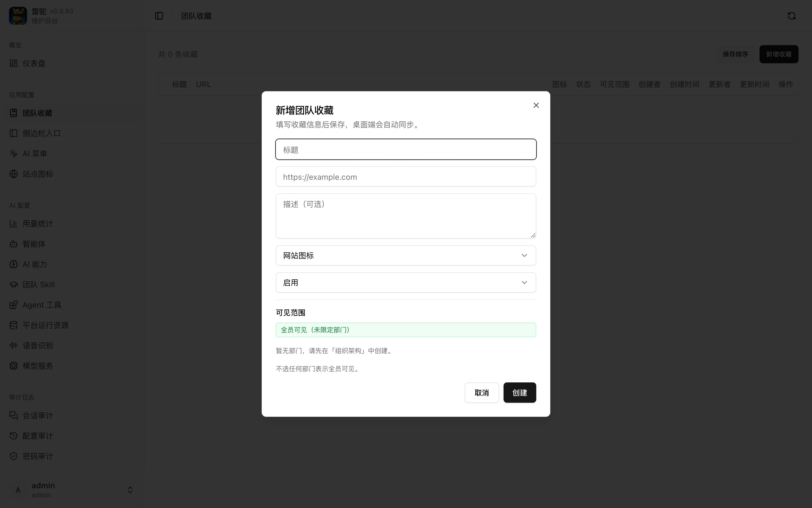Image resolution: width=812 pixels, height=508 pixels.
Task: Click the 侧边栏入口 panel icon
Action: (x=14, y=133)
